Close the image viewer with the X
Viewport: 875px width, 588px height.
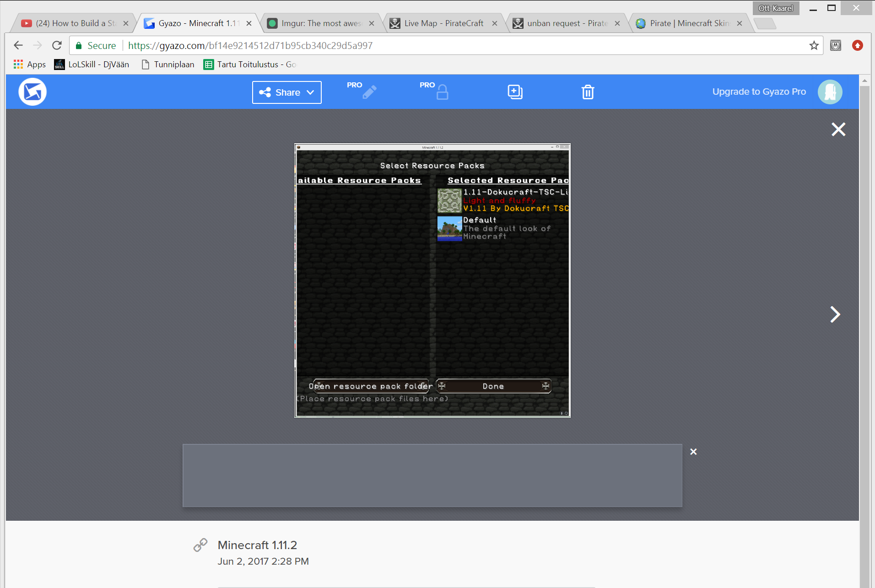coord(838,129)
